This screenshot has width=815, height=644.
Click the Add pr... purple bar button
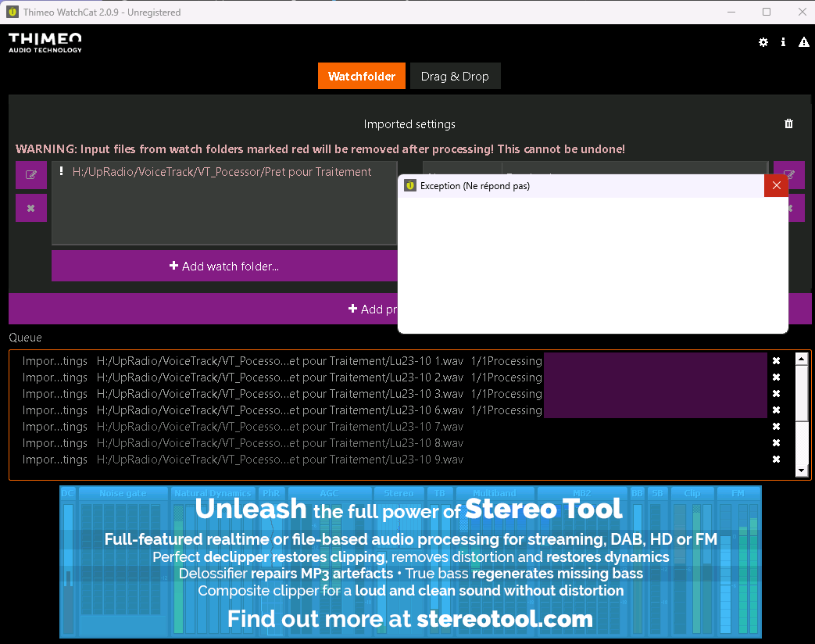pyautogui.click(x=203, y=309)
